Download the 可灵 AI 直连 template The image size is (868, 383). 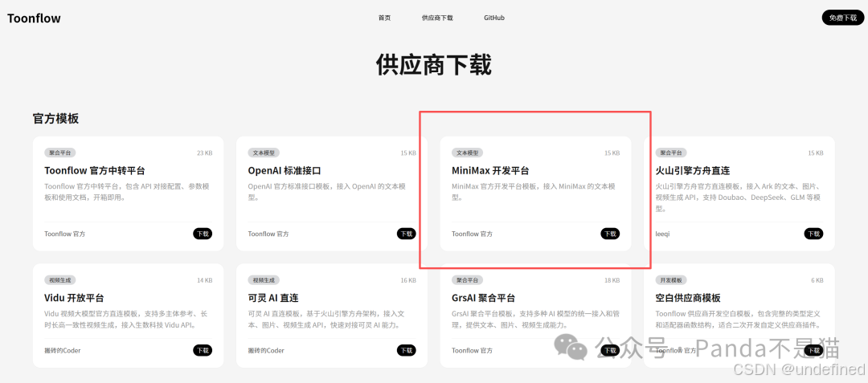coord(407,350)
